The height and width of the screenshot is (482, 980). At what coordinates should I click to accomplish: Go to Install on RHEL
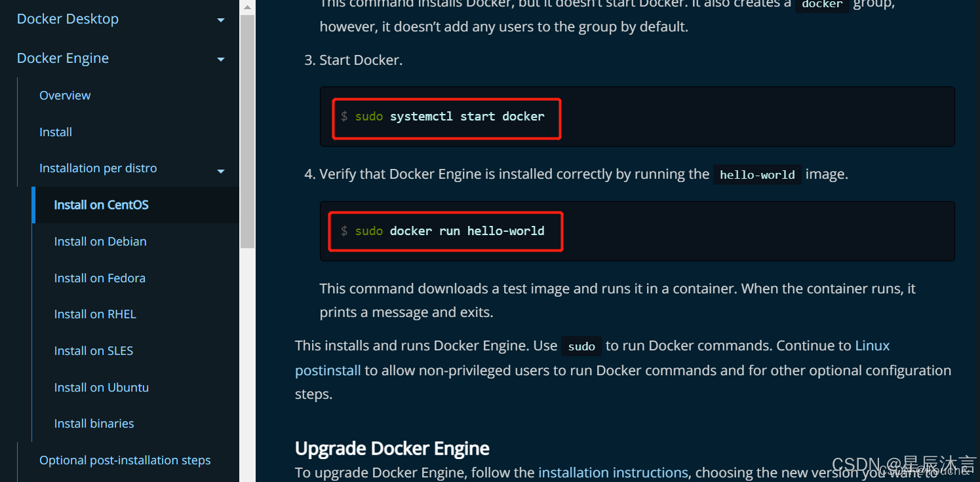pyautogui.click(x=95, y=314)
